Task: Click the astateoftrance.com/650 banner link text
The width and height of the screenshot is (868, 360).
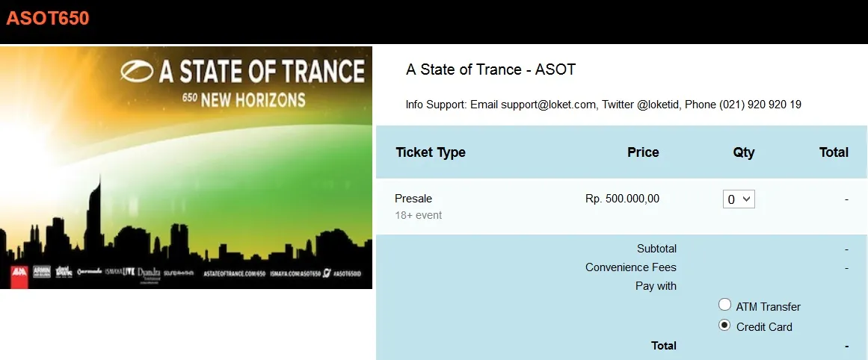Action: point(235,274)
